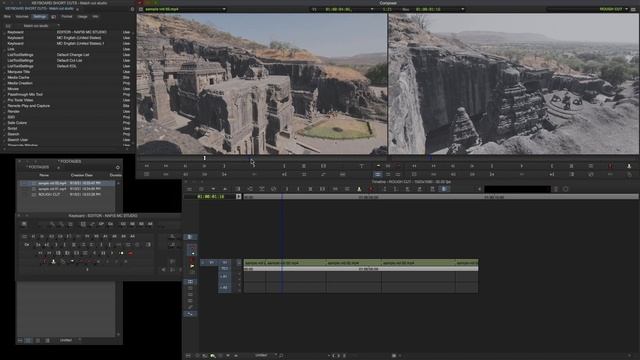Click the red key icon in Keyboard window
Viewport: 640px width, 360px height.
[x=130, y=253]
